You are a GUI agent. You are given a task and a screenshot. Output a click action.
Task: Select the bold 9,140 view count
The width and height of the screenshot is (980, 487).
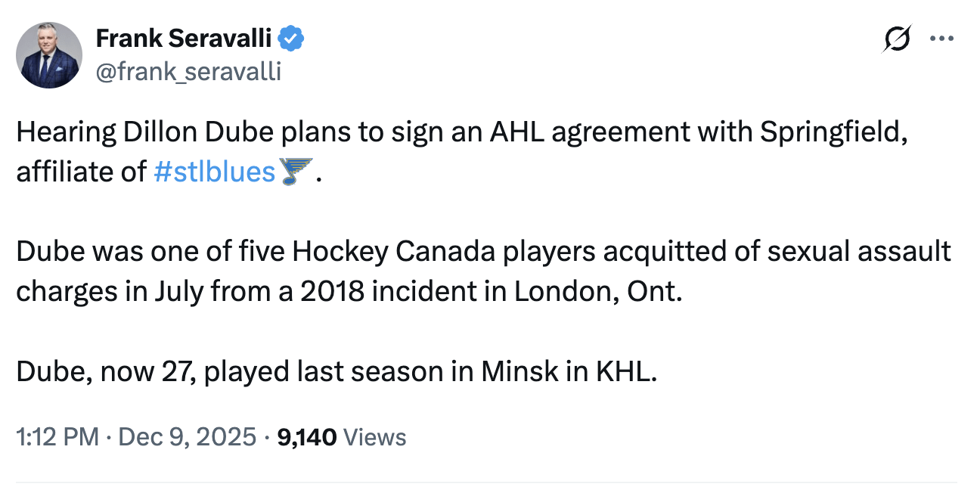point(309,437)
